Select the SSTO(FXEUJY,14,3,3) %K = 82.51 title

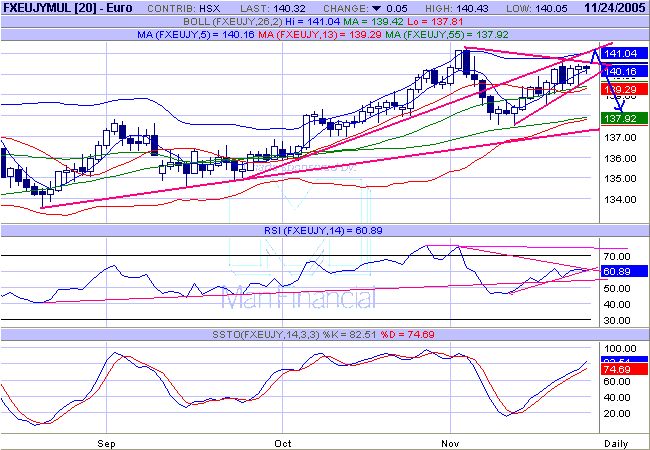click(293, 334)
